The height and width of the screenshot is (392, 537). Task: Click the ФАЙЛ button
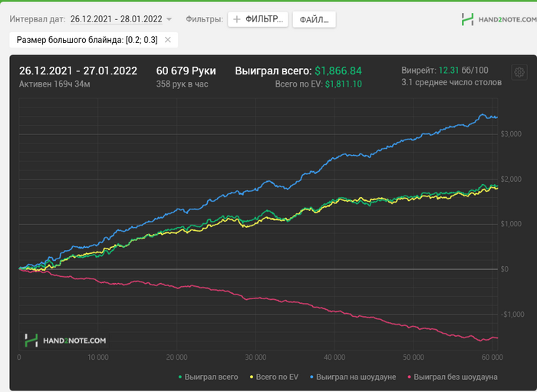coord(314,19)
